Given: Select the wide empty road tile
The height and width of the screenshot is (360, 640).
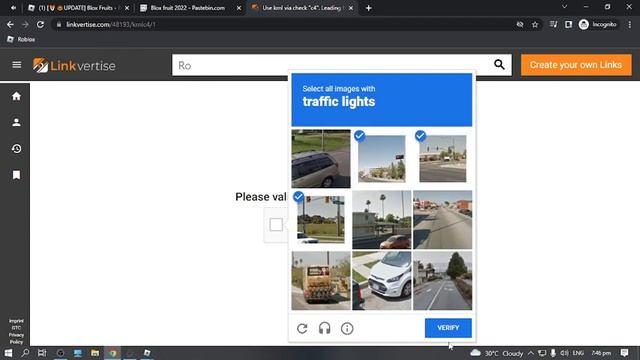Looking at the screenshot, I should 442,220.
